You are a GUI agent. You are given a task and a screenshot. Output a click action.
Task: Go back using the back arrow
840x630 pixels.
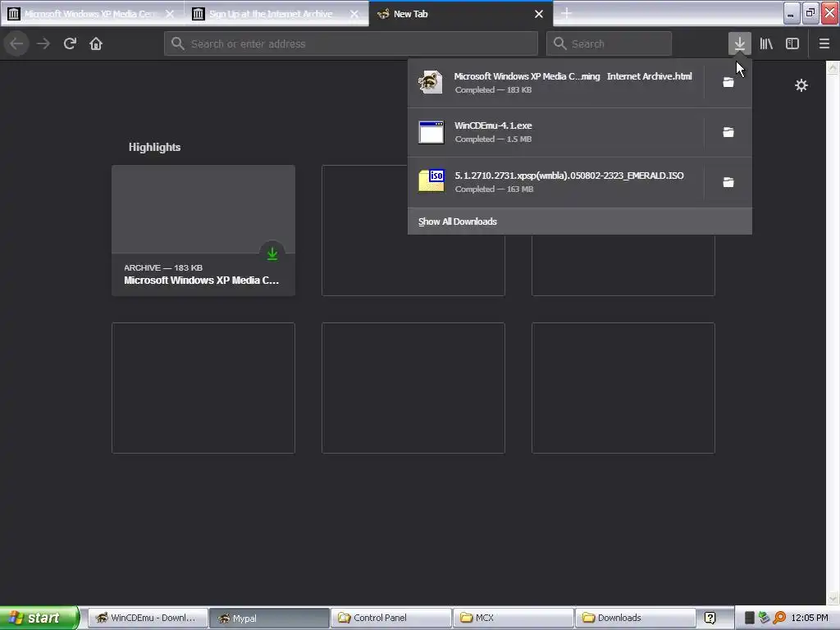click(x=16, y=43)
